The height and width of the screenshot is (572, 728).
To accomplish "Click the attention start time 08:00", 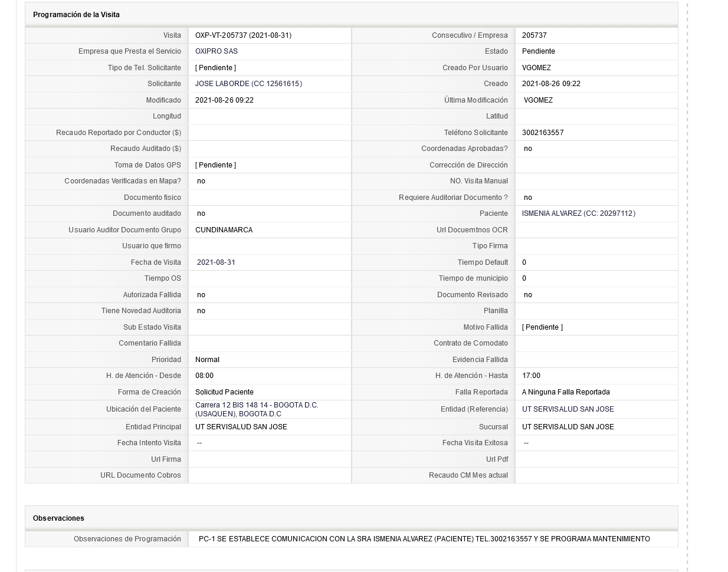I will click(x=204, y=376).
